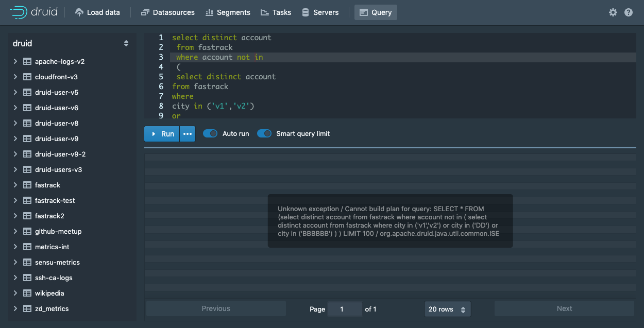Expand the metrics-int table chevron
The width and height of the screenshot is (644, 328).
click(15, 247)
